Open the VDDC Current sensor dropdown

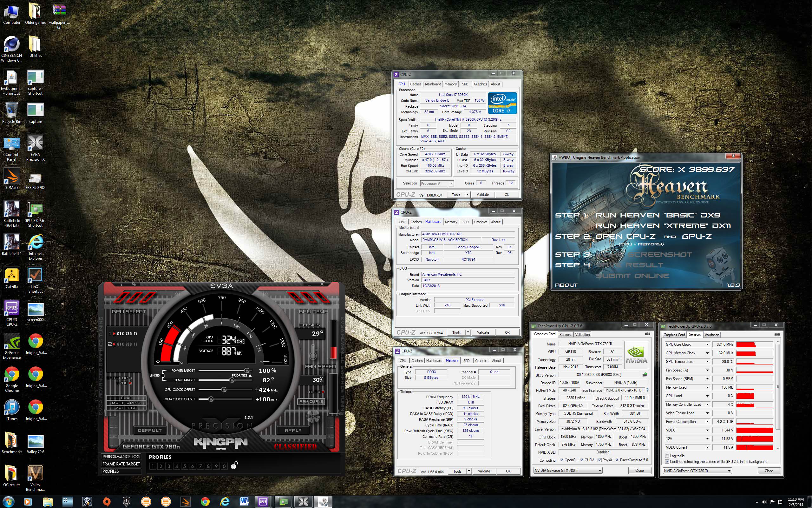tap(707, 447)
